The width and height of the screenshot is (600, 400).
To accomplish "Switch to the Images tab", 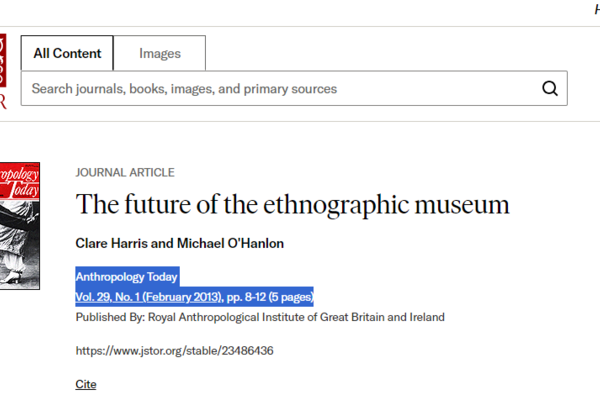I will [160, 53].
